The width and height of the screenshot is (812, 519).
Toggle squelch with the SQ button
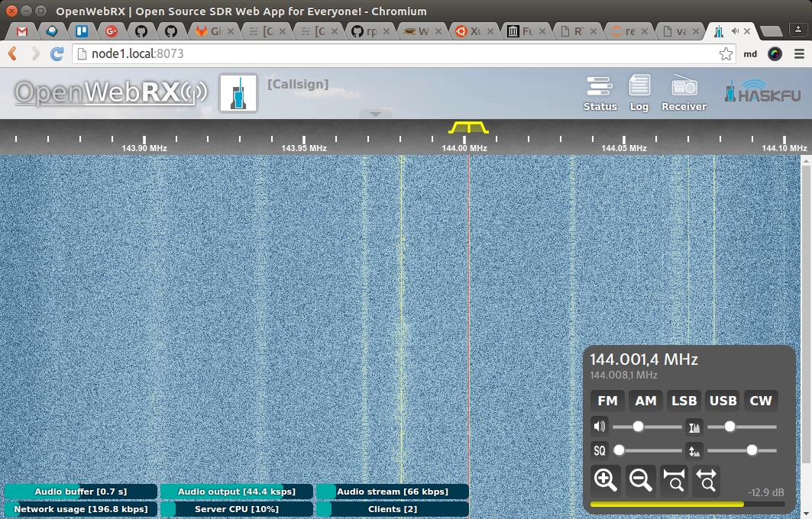coord(599,450)
